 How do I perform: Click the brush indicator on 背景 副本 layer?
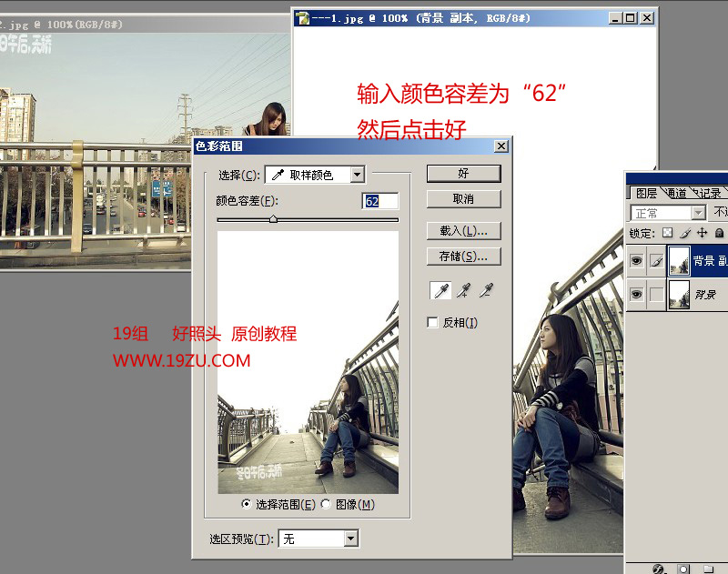coord(656,261)
